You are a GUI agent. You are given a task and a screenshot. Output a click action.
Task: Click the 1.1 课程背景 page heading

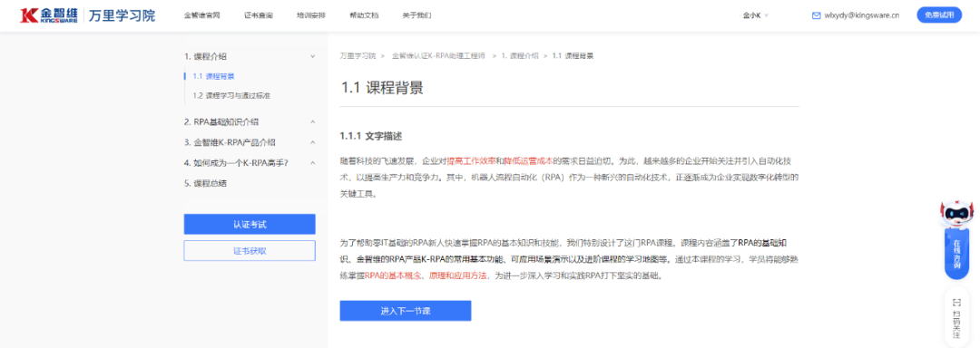tap(382, 87)
